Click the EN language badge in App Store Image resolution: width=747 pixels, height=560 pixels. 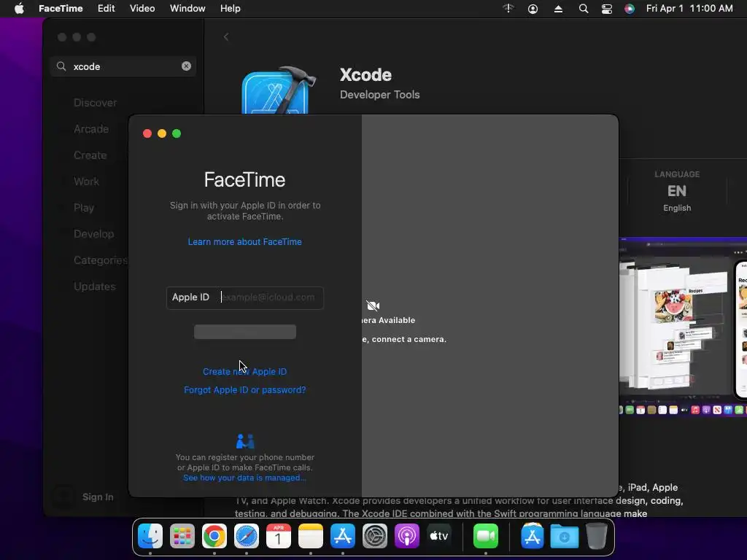point(677,192)
